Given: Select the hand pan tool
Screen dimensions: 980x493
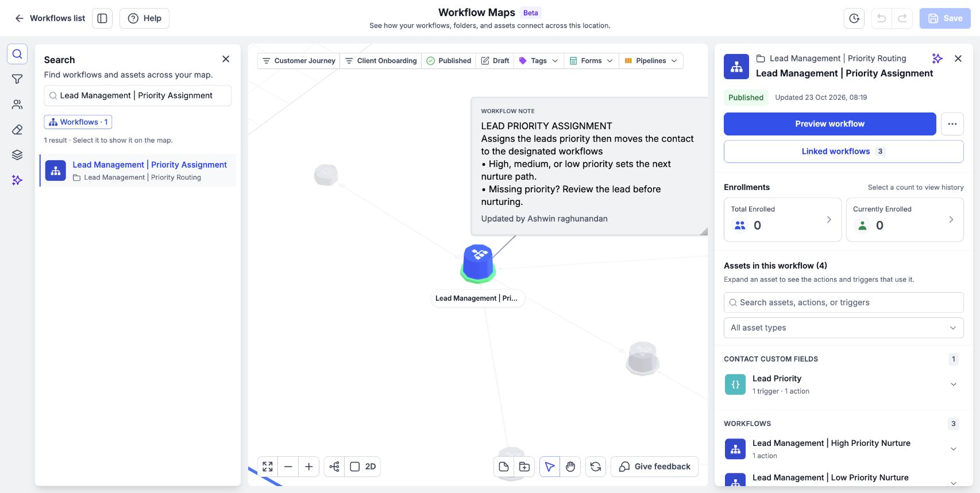Looking at the screenshot, I should [x=570, y=467].
